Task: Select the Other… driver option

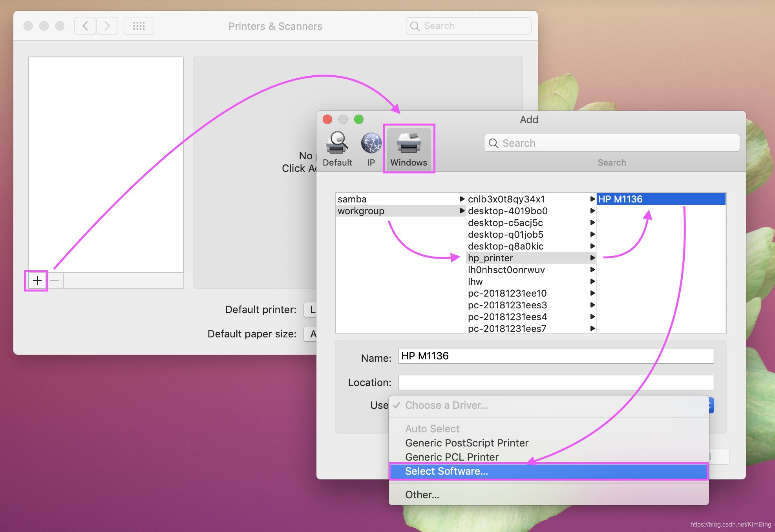Action: (x=422, y=495)
